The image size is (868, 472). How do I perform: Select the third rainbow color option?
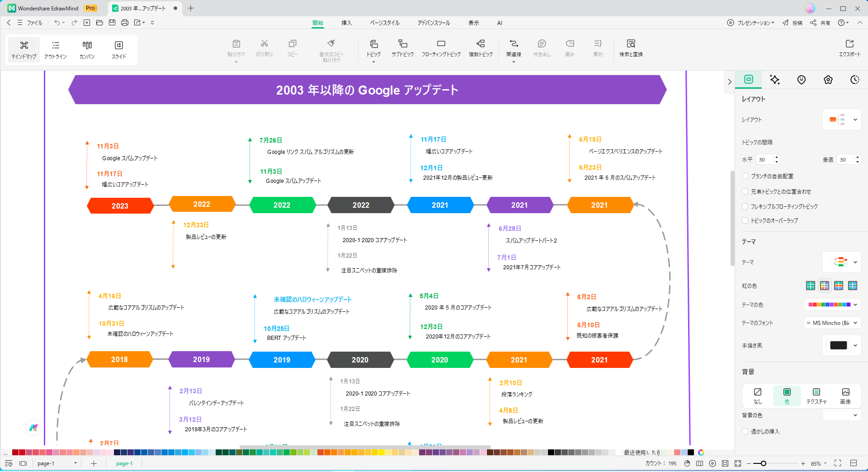(839, 286)
